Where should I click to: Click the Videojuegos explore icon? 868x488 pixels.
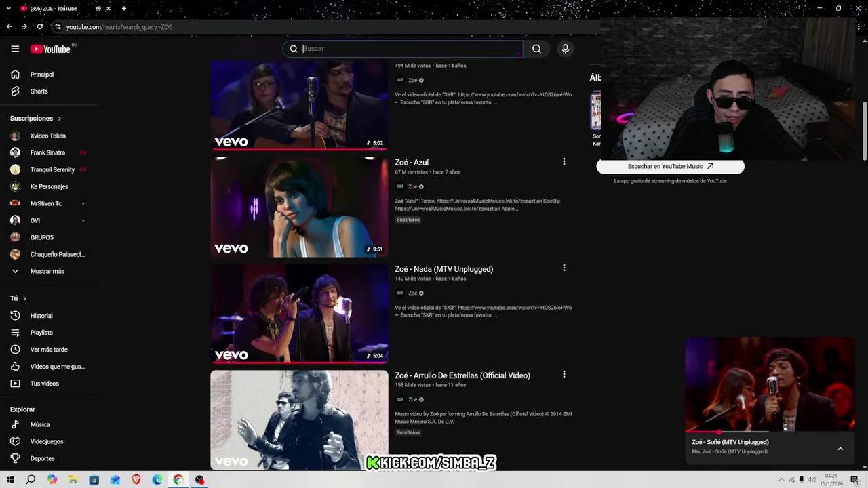tap(15, 441)
